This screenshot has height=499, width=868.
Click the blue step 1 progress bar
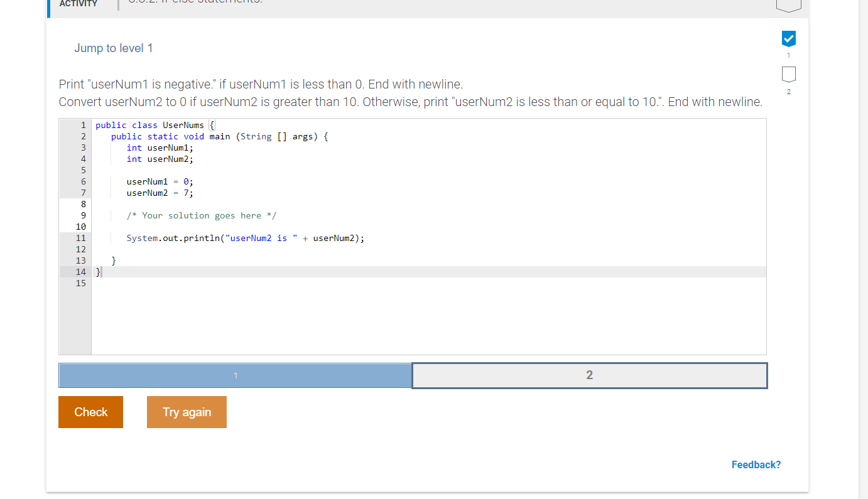click(x=235, y=375)
